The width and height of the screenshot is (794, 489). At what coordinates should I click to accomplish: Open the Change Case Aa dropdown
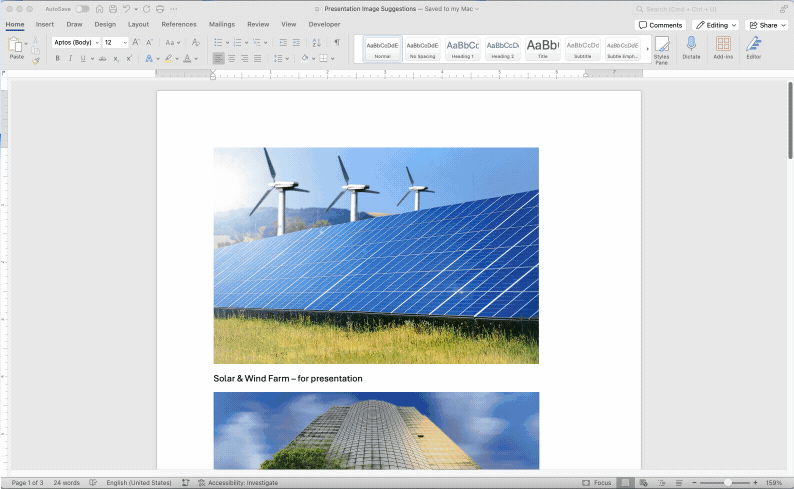point(172,43)
